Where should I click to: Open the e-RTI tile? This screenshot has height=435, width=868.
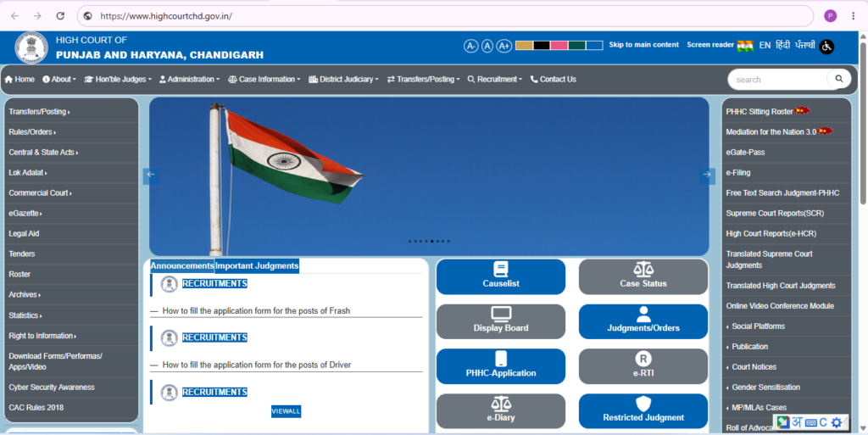click(x=643, y=366)
